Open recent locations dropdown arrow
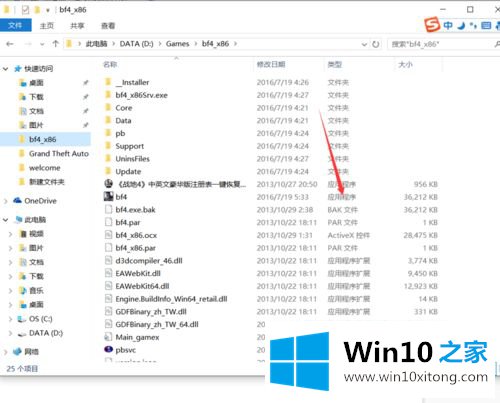This screenshot has height=403, width=500. [42, 44]
